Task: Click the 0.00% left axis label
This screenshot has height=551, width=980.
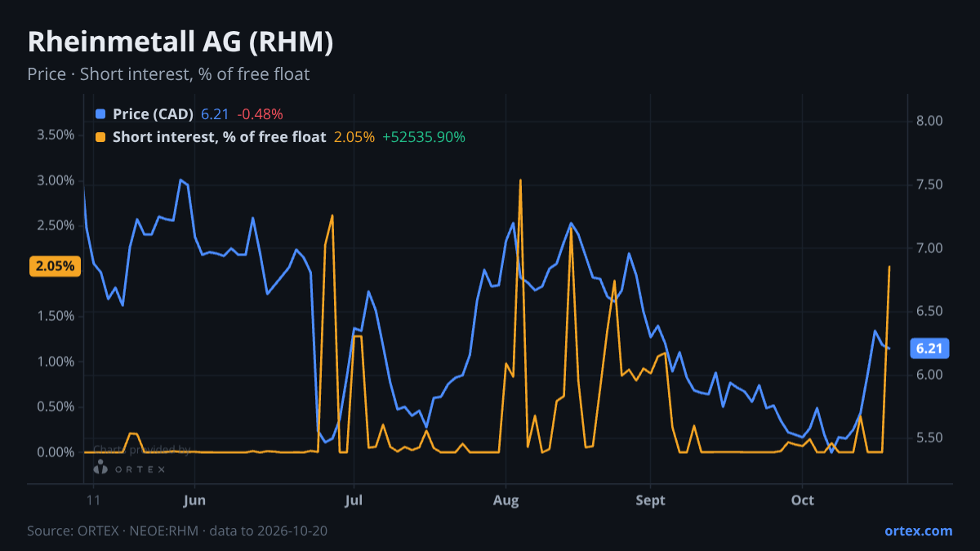Action: point(56,452)
